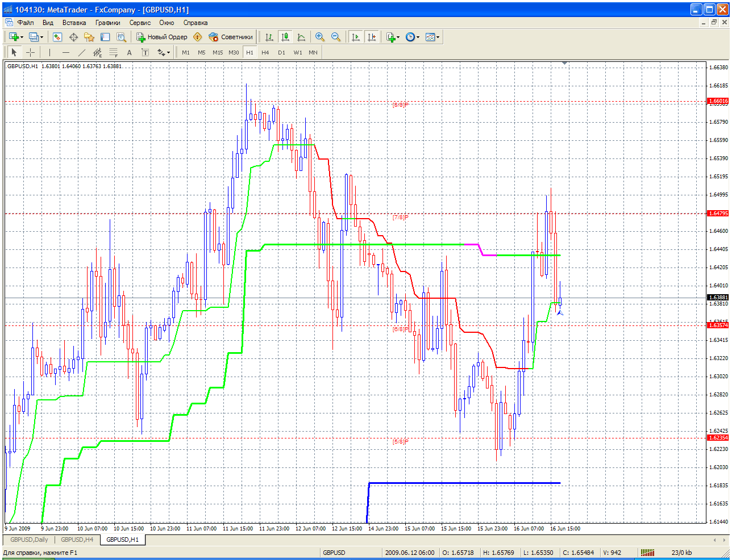Select the Text tool
This screenshot has width=732, height=560.
point(129,52)
